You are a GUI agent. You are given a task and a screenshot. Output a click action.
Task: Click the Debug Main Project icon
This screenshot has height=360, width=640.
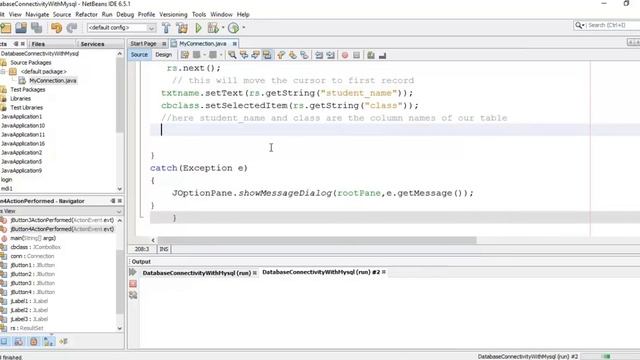tap(213, 28)
